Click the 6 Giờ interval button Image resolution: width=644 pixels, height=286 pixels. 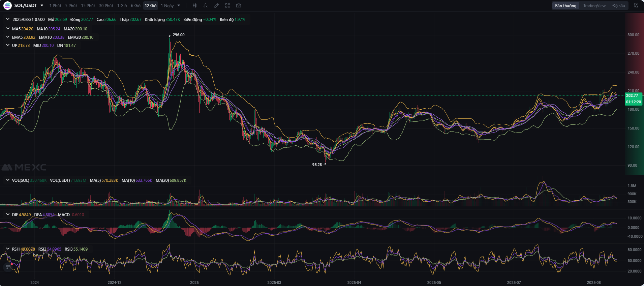click(x=136, y=6)
